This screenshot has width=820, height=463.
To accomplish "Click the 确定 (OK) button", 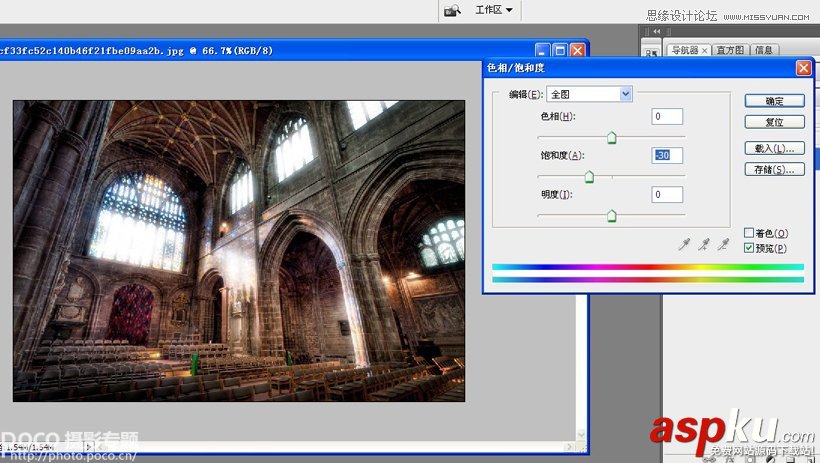I will tap(775, 101).
